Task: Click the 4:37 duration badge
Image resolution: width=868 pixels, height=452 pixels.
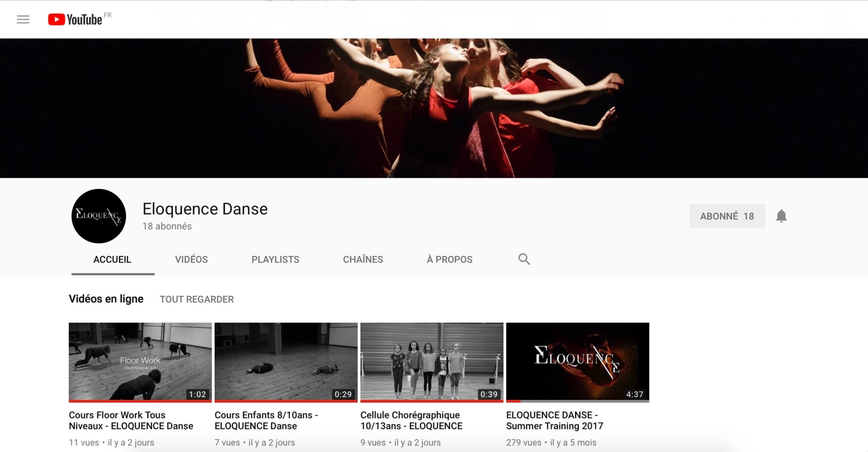Action: click(634, 394)
